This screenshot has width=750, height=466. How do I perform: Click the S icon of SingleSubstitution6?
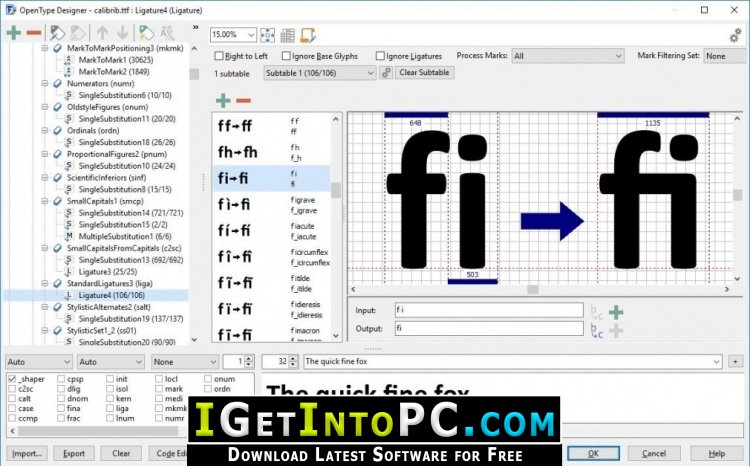click(x=68, y=95)
